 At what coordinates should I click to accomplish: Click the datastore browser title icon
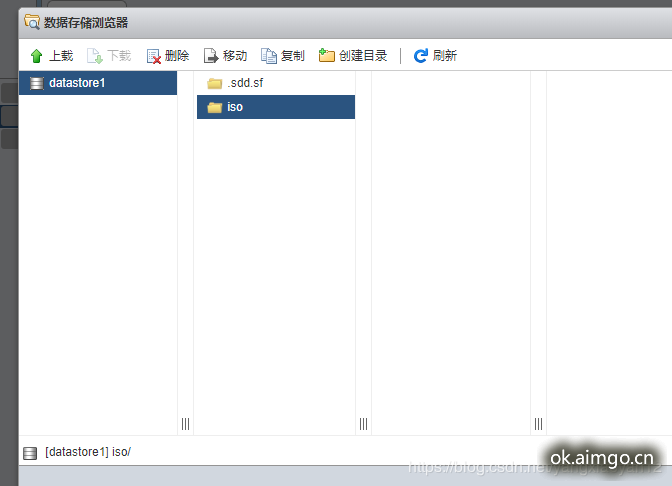(x=32, y=22)
